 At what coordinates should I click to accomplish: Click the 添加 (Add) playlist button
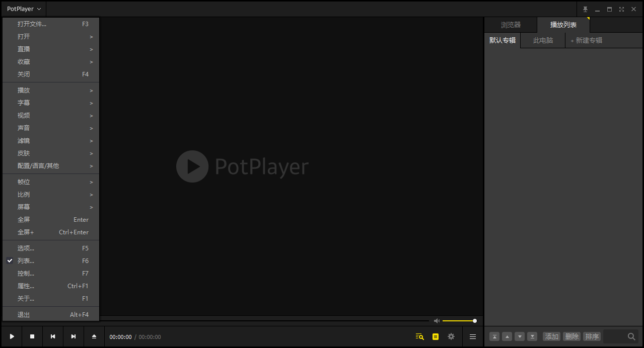[x=551, y=336]
